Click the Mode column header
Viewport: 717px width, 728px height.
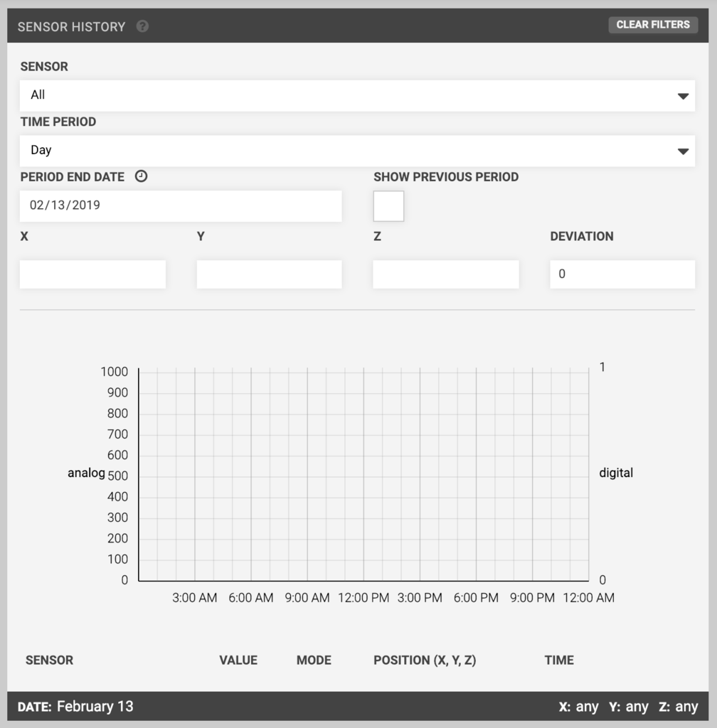tap(314, 660)
